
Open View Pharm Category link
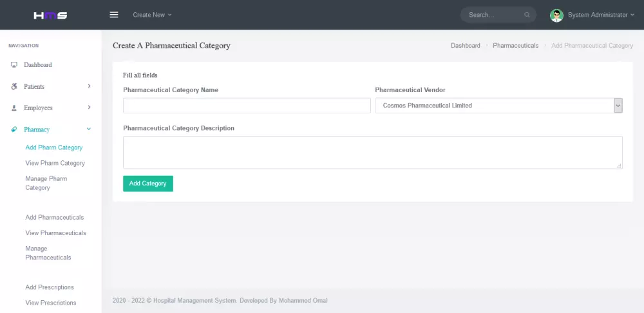point(55,163)
